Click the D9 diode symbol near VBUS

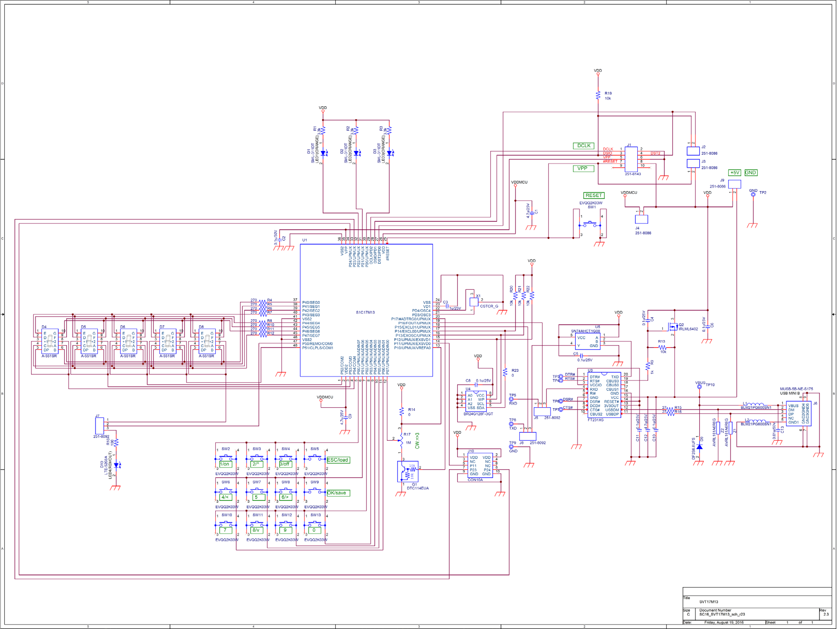pos(699,447)
